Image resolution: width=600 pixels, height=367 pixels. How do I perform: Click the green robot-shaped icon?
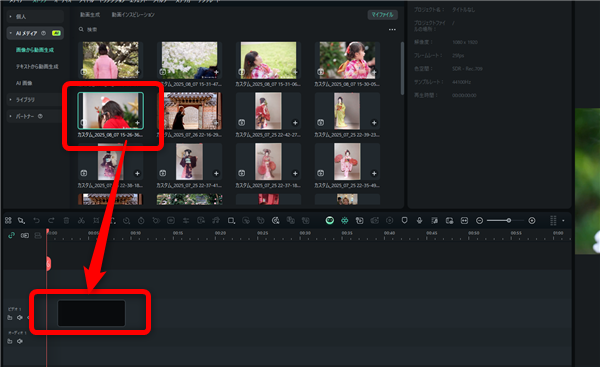(x=345, y=220)
